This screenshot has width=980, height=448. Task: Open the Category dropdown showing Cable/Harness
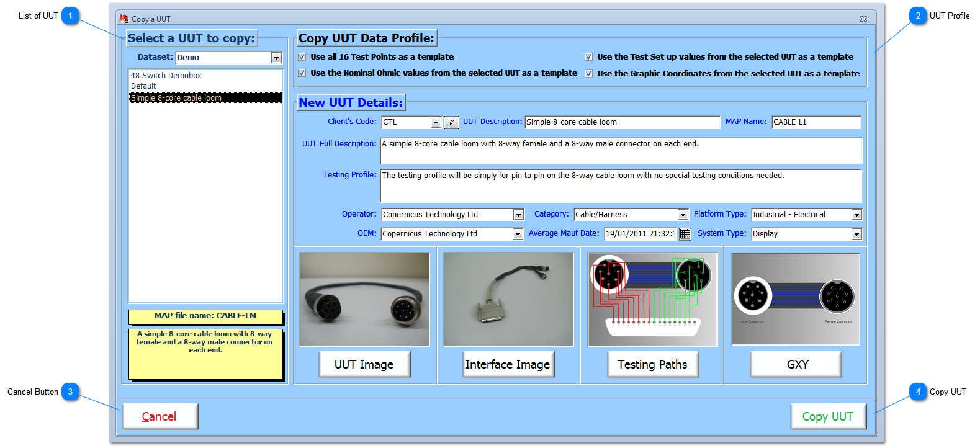pos(683,215)
